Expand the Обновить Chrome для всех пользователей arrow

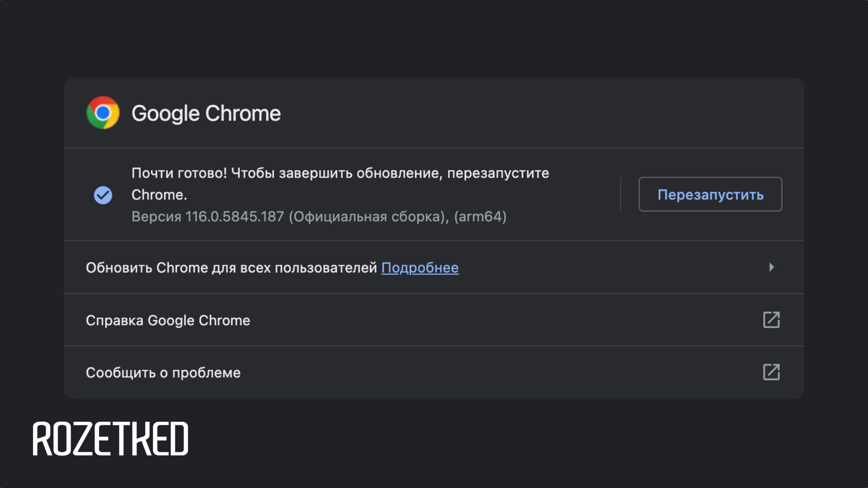point(771,267)
